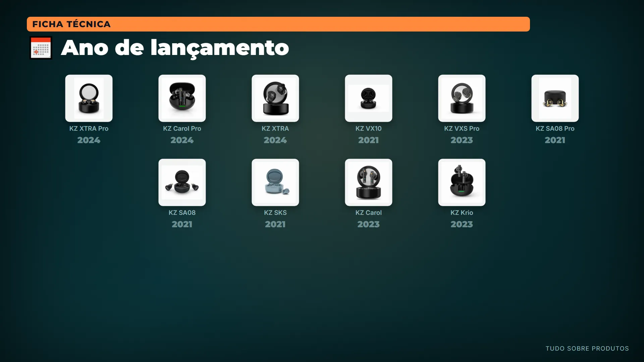The width and height of the screenshot is (644, 362).
Task: Click the 'KZ XTRA' name label
Action: tap(275, 128)
